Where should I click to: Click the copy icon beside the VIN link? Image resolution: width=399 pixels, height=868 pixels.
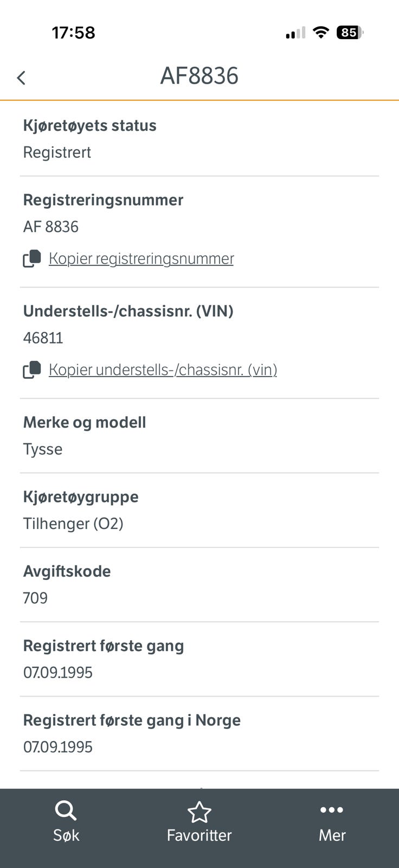(32, 370)
